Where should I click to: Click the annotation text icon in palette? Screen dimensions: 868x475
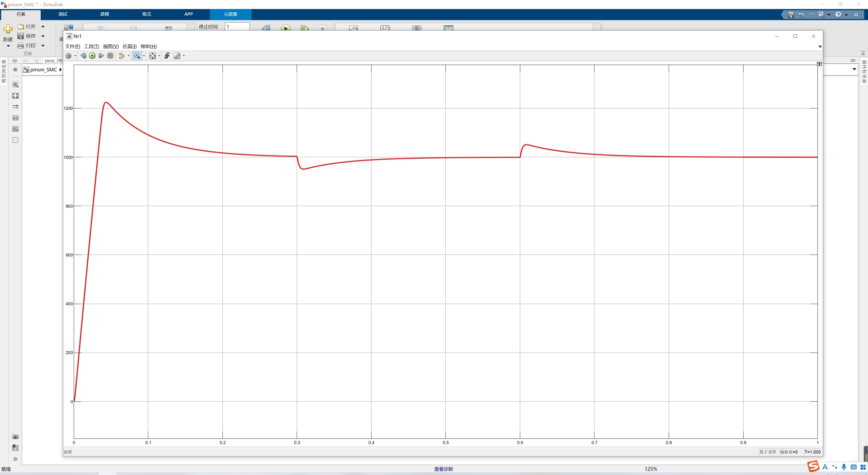(15, 118)
